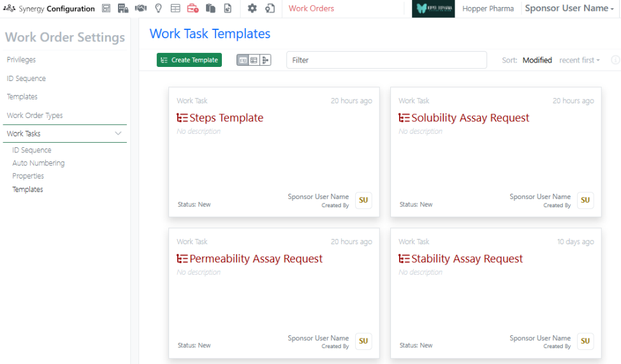Open Templates under Work Tasks
This screenshot has height=364, width=621.
(27, 189)
